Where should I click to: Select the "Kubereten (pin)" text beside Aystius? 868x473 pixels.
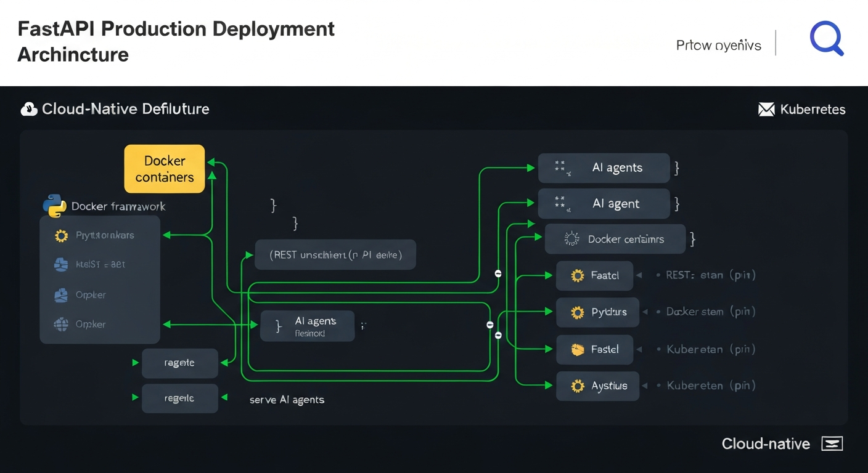click(711, 386)
